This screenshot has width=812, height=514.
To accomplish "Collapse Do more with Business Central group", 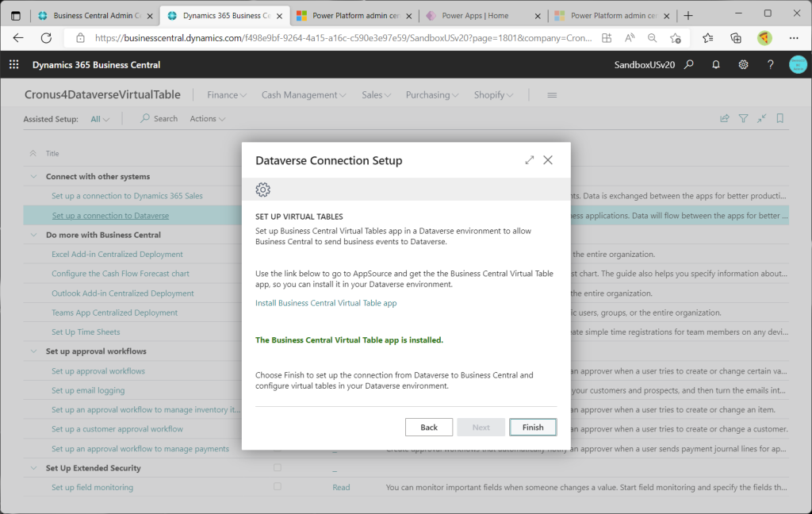I will pos(33,235).
